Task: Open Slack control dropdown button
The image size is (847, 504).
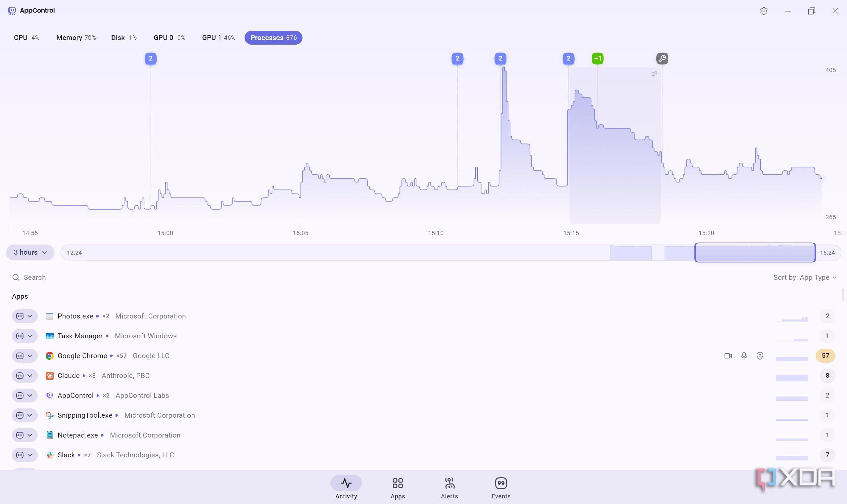Action: tap(24, 455)
